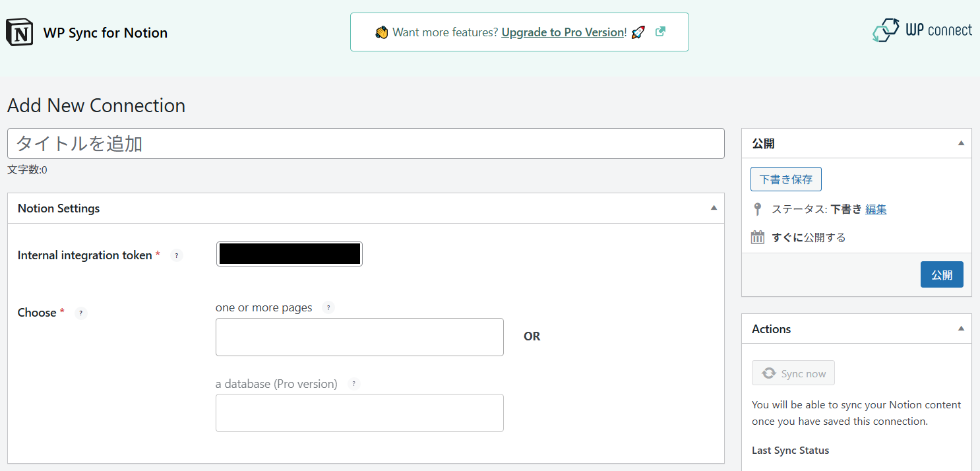Viewport: 980px width, 471px height.
Task: Click the external link icon in upgrade banner
Action: click(x=660, y=32)
